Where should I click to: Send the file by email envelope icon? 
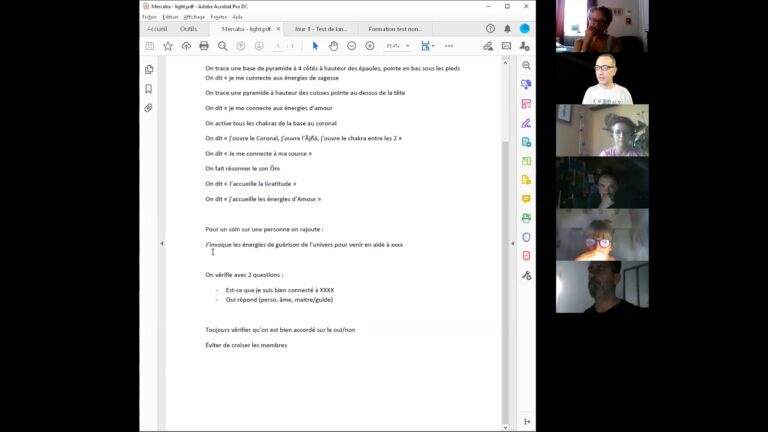point(505,46)
